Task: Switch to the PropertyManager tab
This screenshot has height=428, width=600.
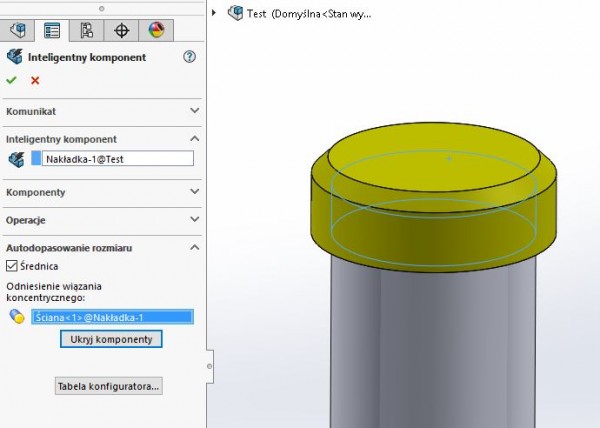Action: pyautogui.click(x=52, y=30)
